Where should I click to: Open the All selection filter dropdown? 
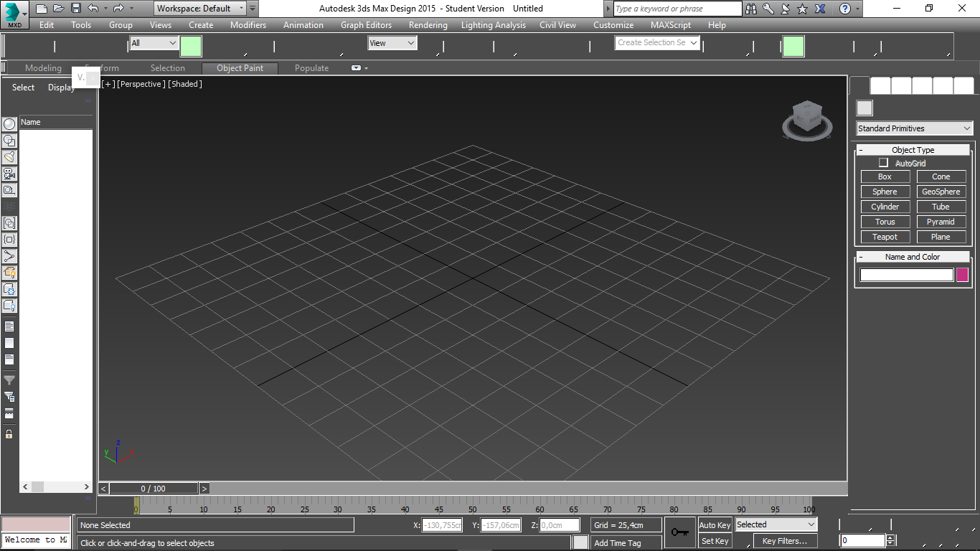tap(154, 43)
